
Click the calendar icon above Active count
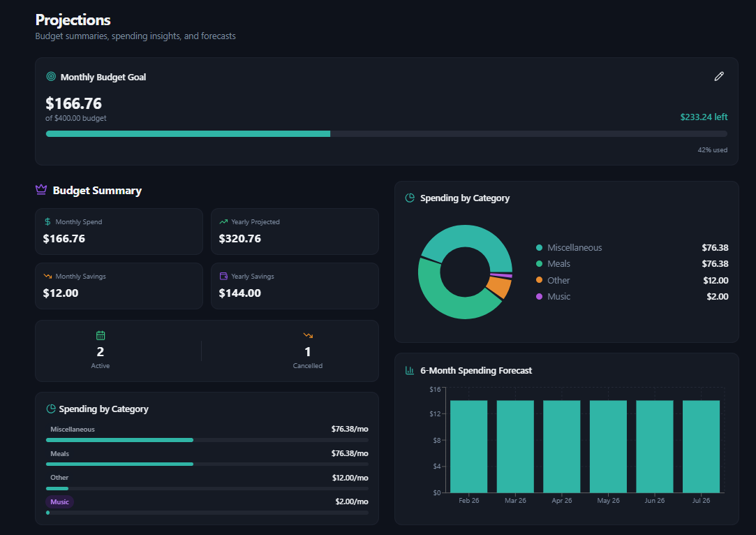(101, 335)
